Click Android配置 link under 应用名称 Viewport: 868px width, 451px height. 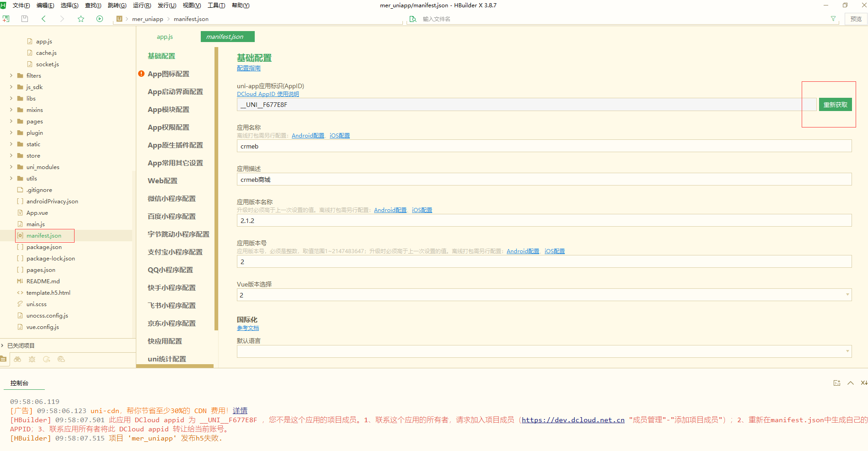[x=308, y=135]
